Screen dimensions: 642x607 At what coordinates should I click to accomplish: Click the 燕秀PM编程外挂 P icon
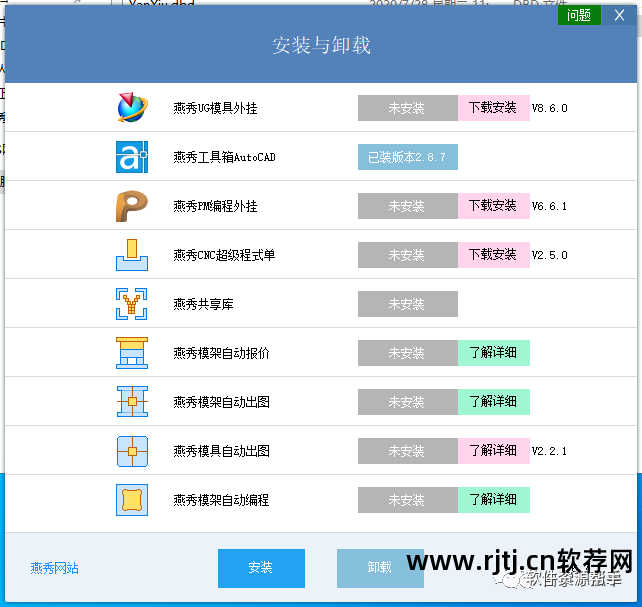point(132,206)
